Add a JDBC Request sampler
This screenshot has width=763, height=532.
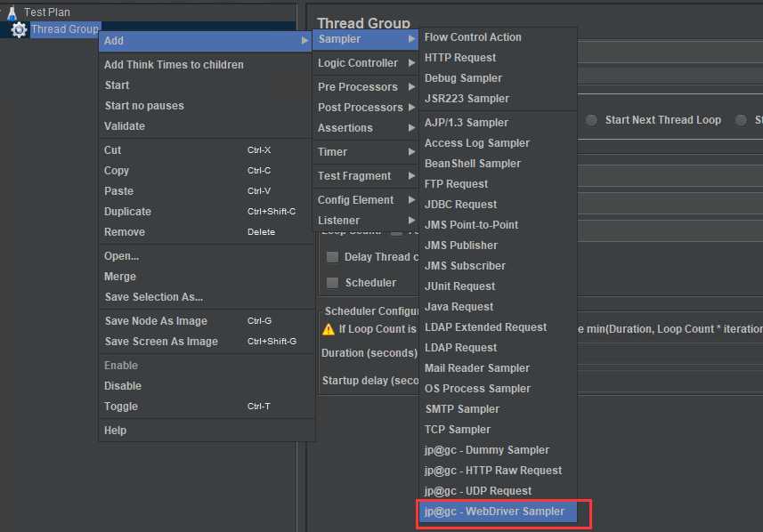pos(499,205)
